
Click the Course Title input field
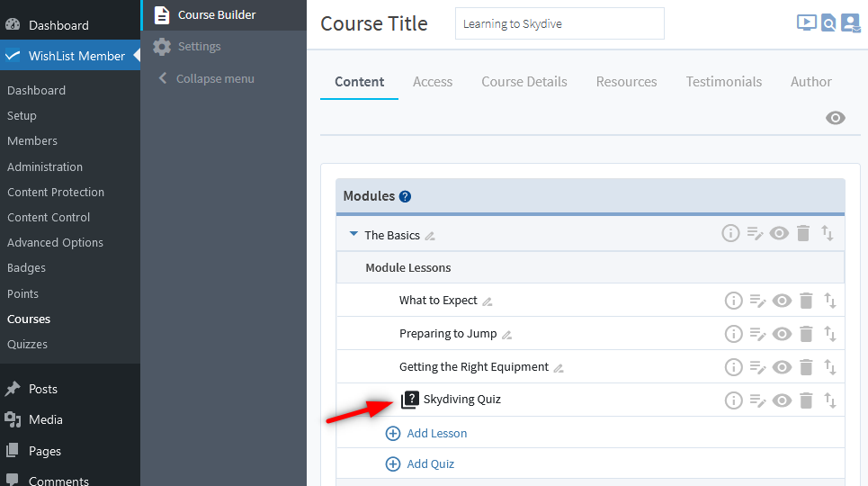coord(559,23)
